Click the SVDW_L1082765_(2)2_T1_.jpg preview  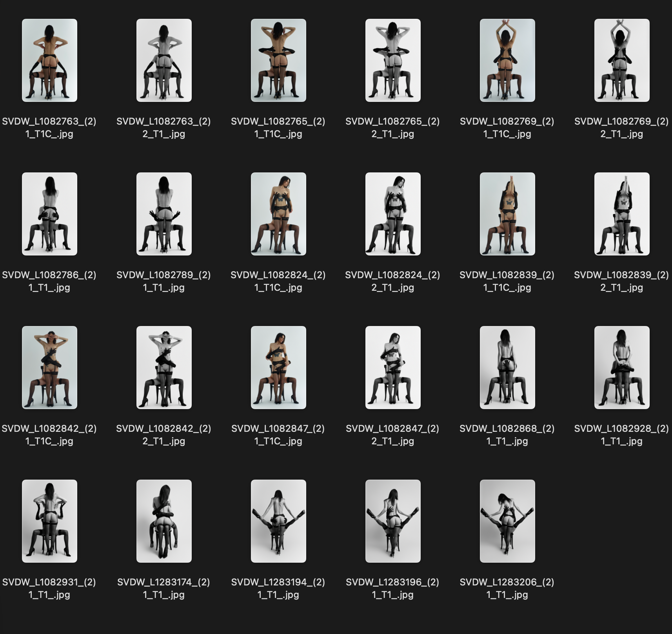pos(392,60)
